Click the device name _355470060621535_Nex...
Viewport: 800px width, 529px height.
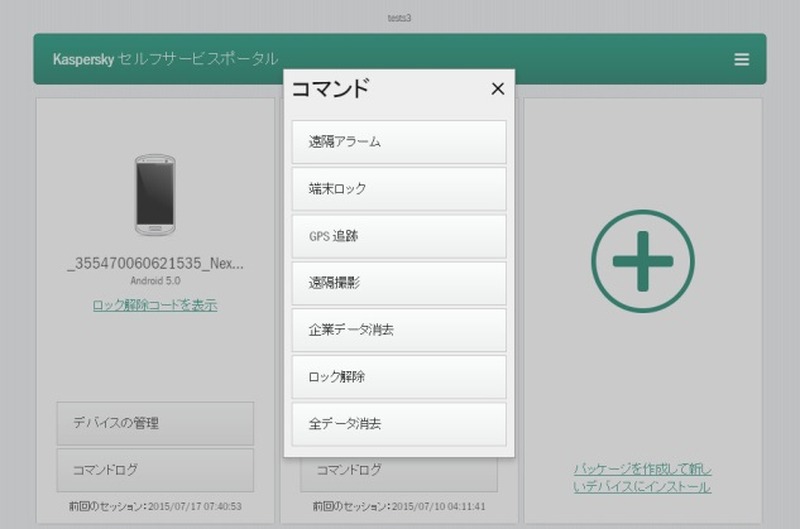coord(155,264)
